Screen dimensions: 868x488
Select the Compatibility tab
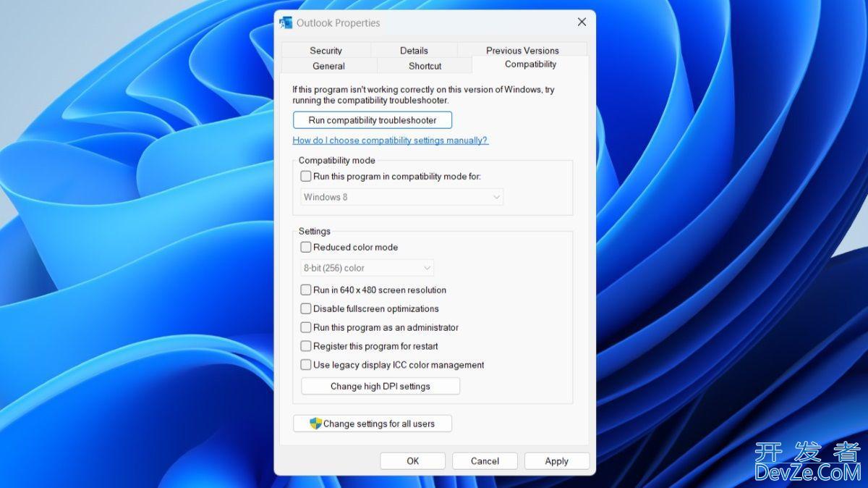(x=530, y=64)
